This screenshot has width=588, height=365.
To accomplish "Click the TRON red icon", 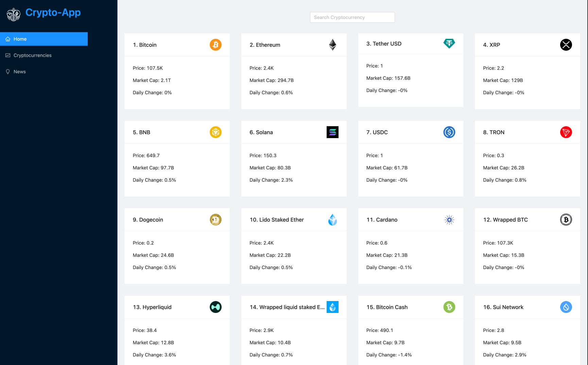I will pyautogui.click(x=566, y=132).
